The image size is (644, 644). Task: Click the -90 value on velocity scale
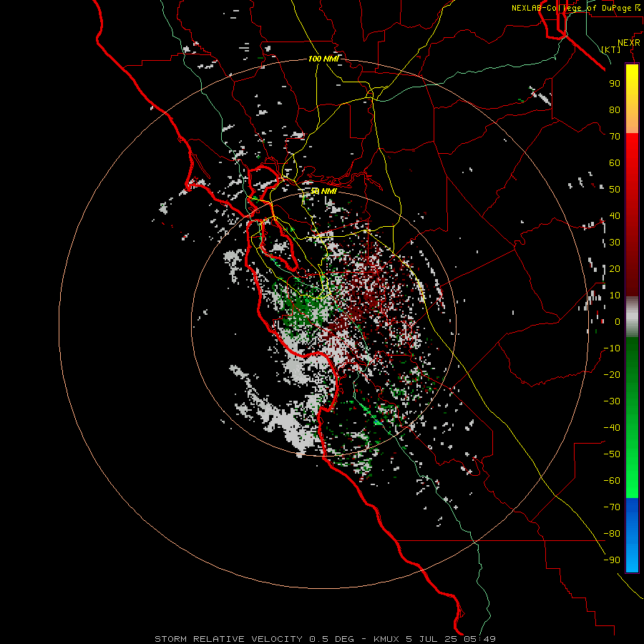click(612, 560)
